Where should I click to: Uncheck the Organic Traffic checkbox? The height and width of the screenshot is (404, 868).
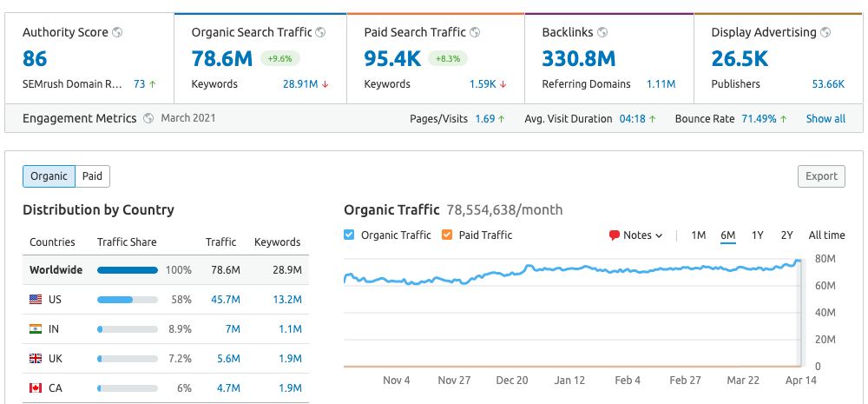point(349,235)
